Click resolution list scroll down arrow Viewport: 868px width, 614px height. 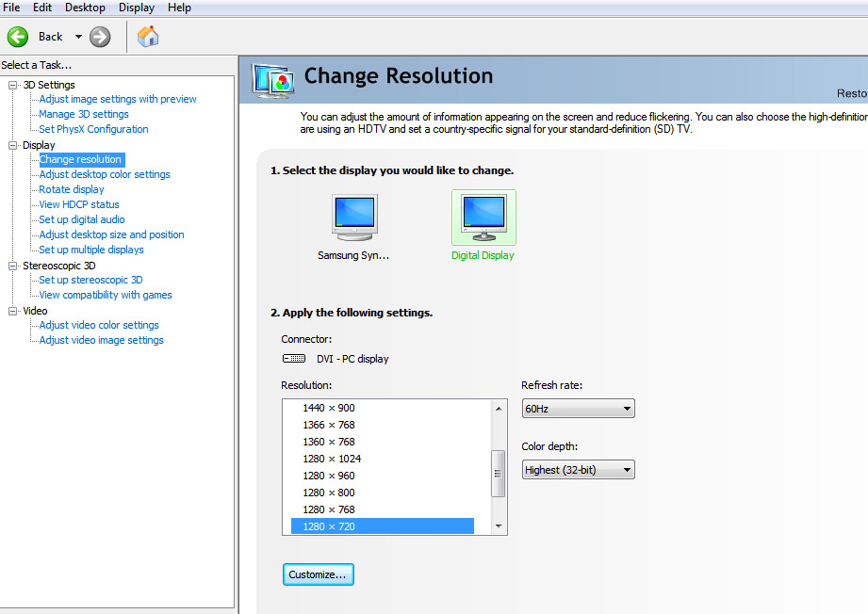tap(499, 526)
